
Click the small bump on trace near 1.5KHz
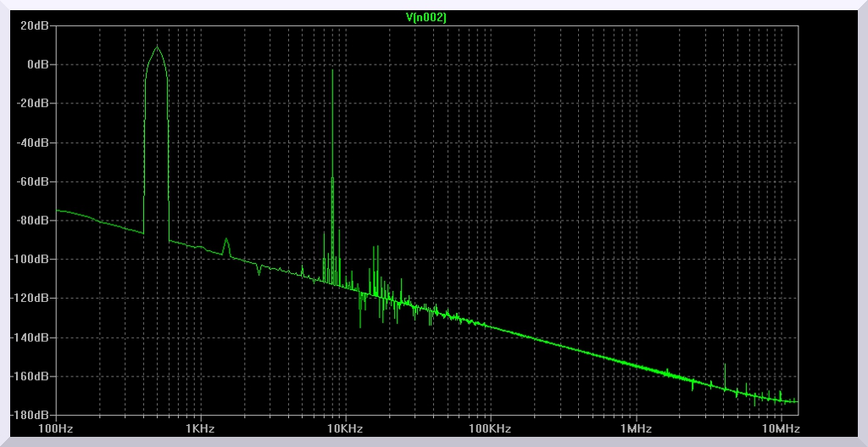tap(226, 240)
